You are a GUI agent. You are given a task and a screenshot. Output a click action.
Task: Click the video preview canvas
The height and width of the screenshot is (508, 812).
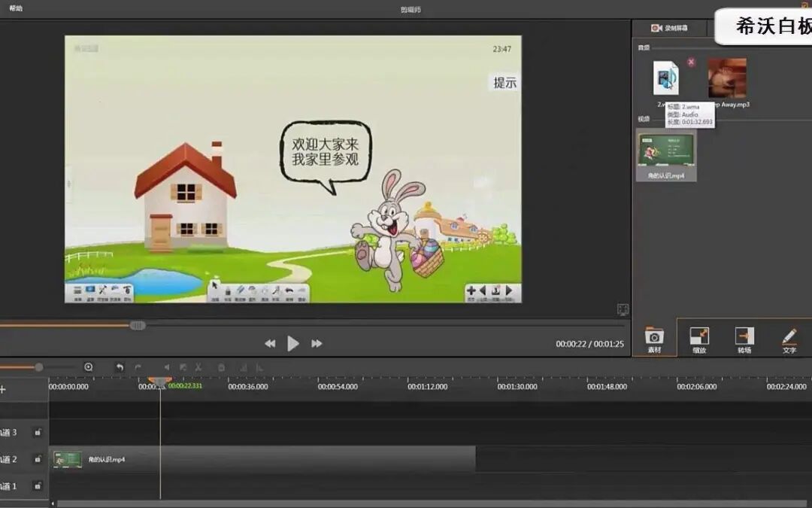[293, 169]
